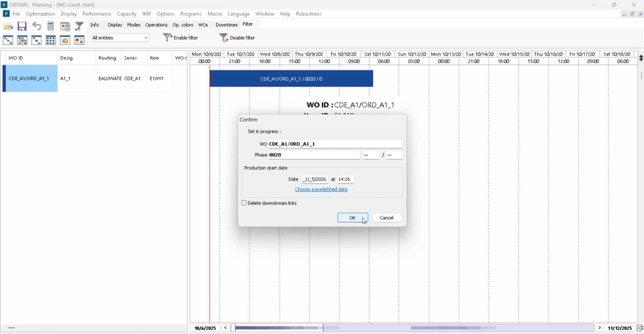Open the package box view icon

(65, 40)
